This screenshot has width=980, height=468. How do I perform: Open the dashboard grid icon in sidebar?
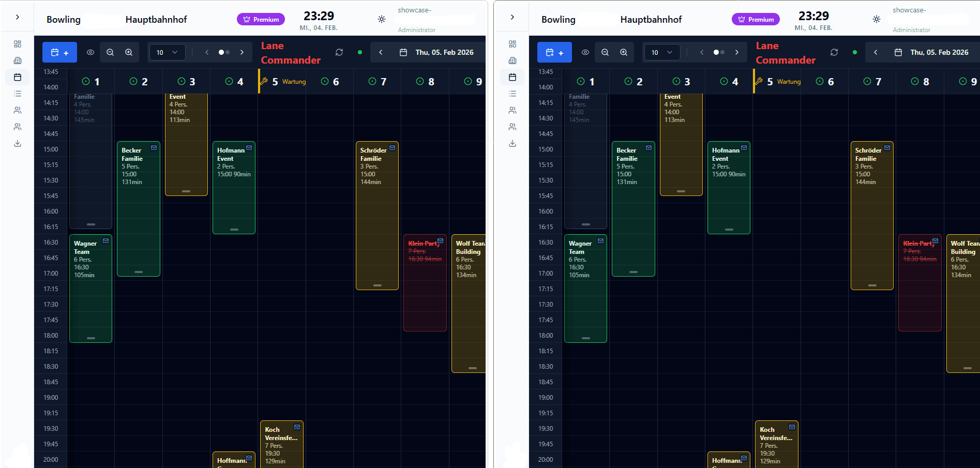pos(18,44)
